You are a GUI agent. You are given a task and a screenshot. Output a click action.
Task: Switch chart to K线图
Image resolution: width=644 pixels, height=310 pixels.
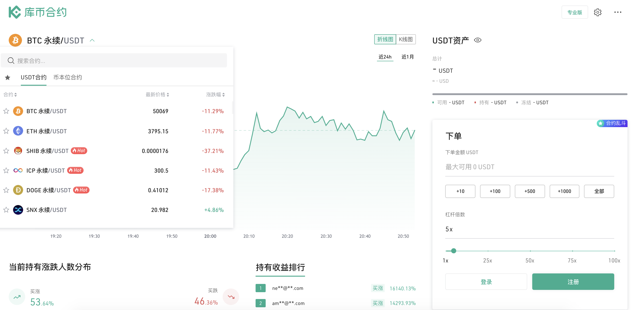pyautogui.click(x=406, y=40)
